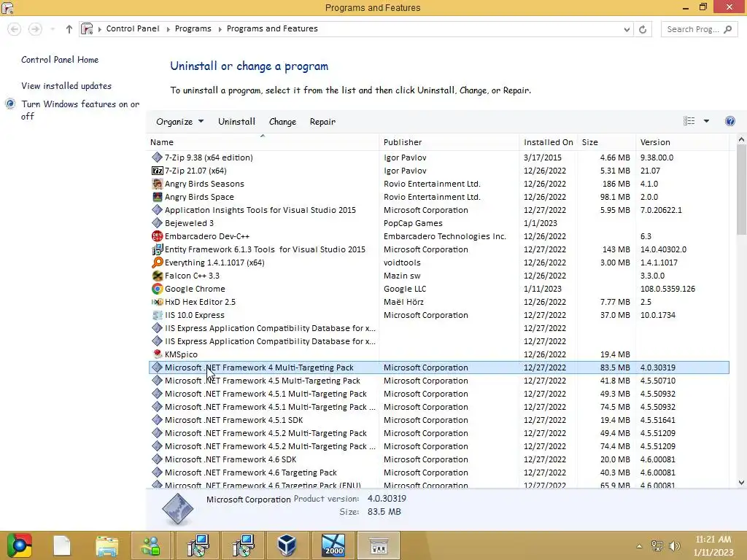
Task: Click the Entity Framework 6.1.3 Tools icon
Action: 158,249
